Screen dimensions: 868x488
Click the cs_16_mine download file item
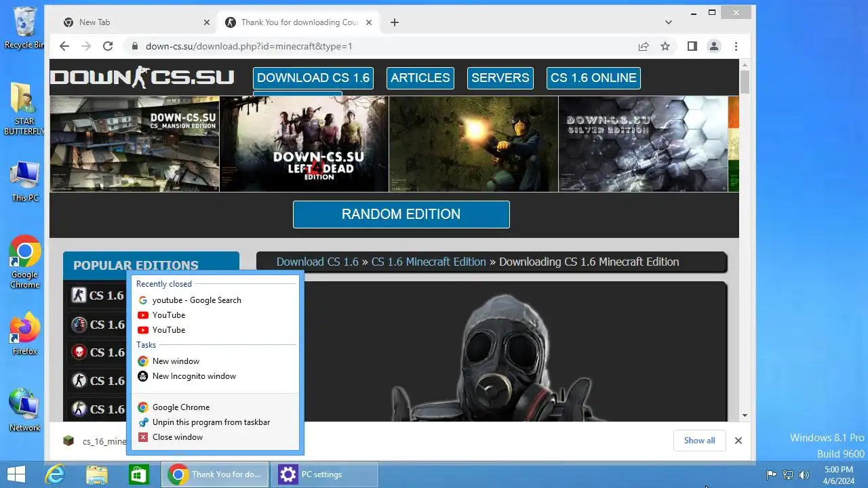pyautogui.click(x=94, y=441)
